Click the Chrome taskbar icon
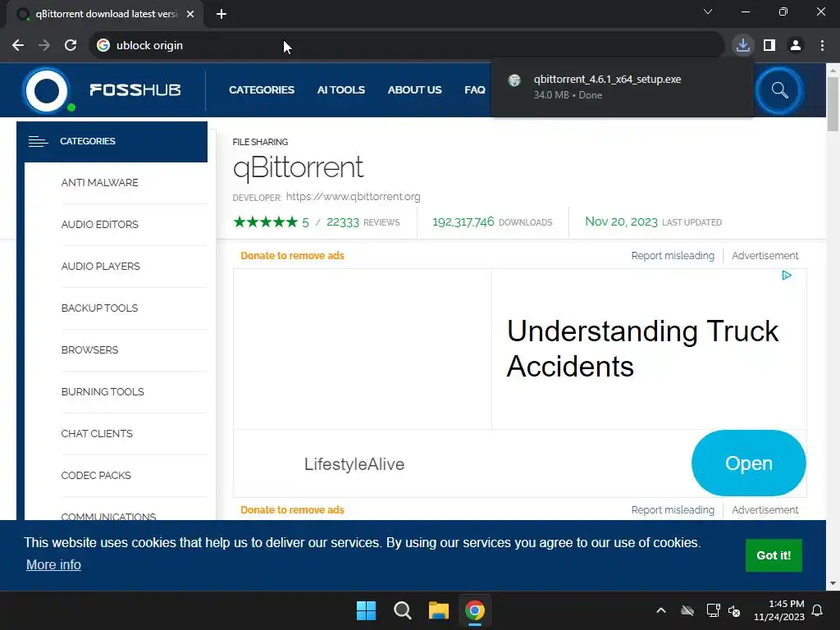Viewport: 840px width, 630px height. 475,610
